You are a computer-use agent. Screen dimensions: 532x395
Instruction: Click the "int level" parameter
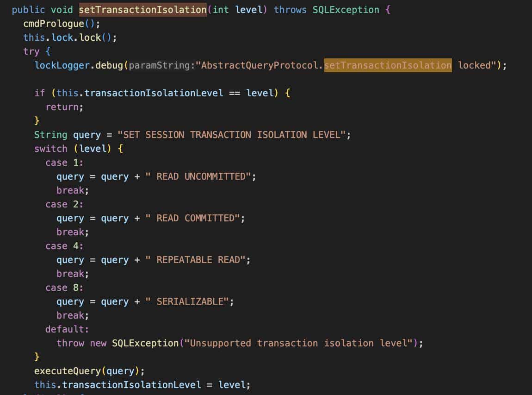click(237, 10)
